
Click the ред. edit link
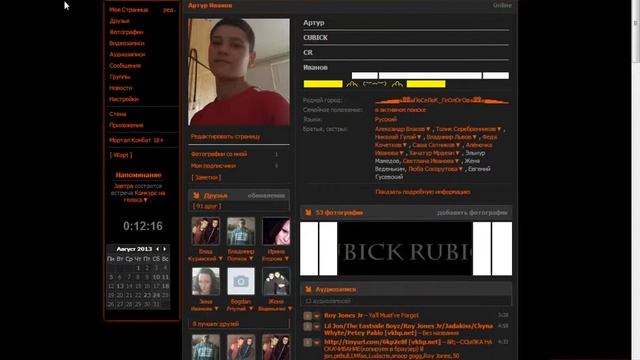[169, 9]
